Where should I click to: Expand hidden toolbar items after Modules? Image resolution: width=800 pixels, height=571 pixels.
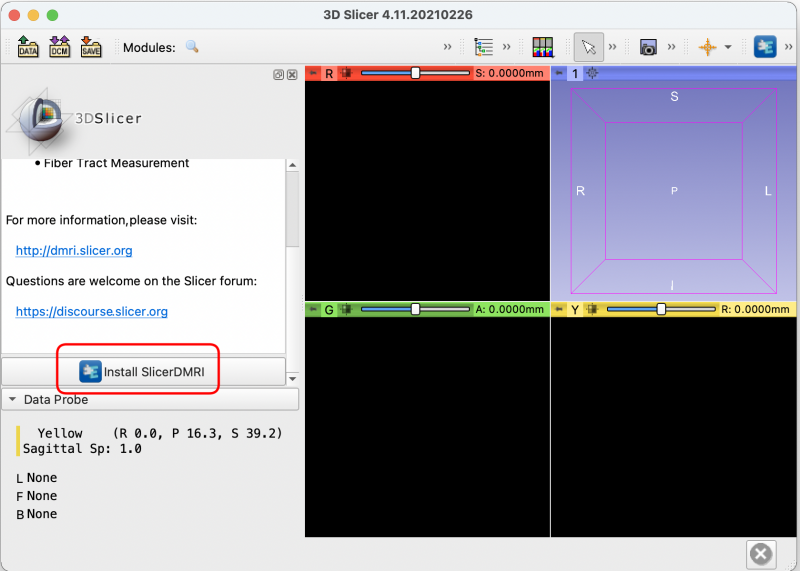pyautogui.click(x=447, y=47)
